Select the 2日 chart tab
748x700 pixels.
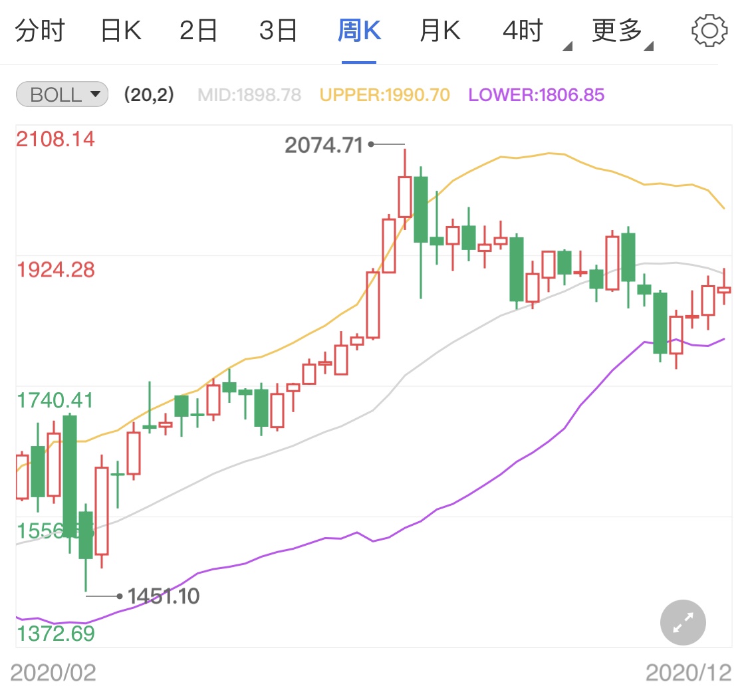[x=198, y=31]
